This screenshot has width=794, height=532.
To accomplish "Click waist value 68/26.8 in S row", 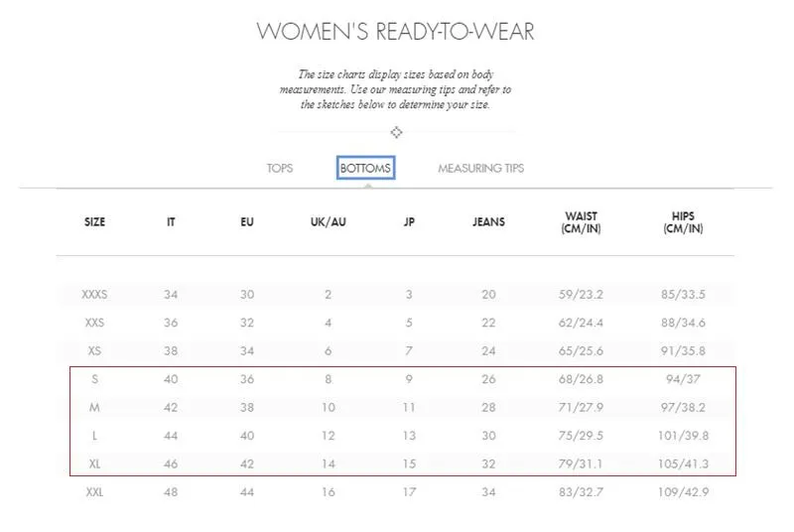I will click(581, 379).
